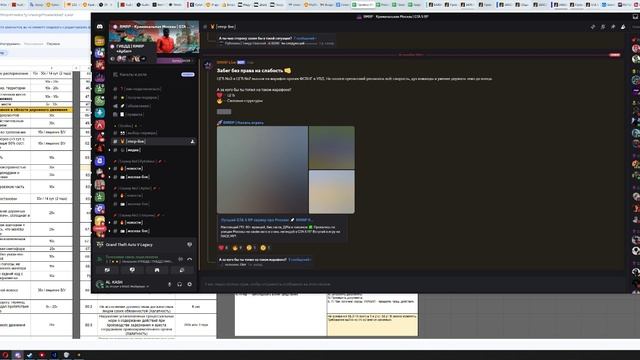Open thread link below the reactions
The image size is (640, 360).
tap(300, 260)
